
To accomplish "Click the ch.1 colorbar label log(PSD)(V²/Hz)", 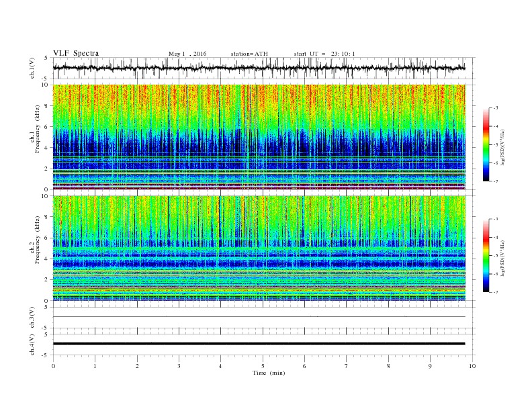I will coord(503,148).
